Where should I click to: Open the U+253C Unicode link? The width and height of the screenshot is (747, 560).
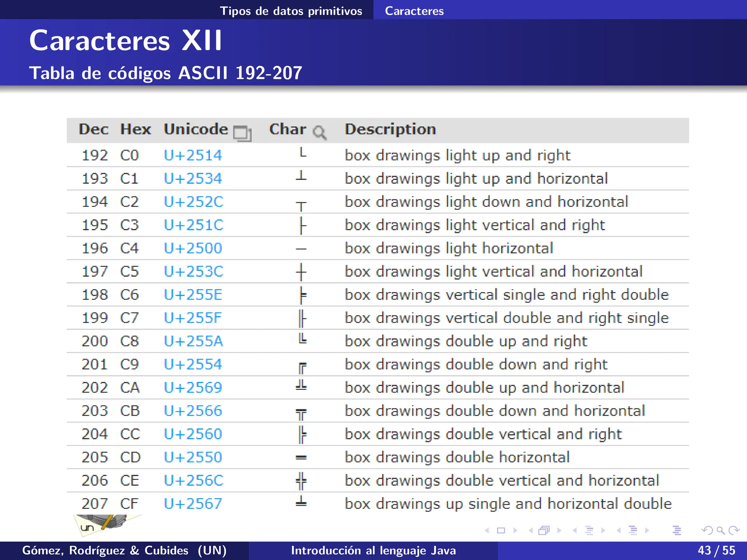pyautogui.click(x=194, y=272)
